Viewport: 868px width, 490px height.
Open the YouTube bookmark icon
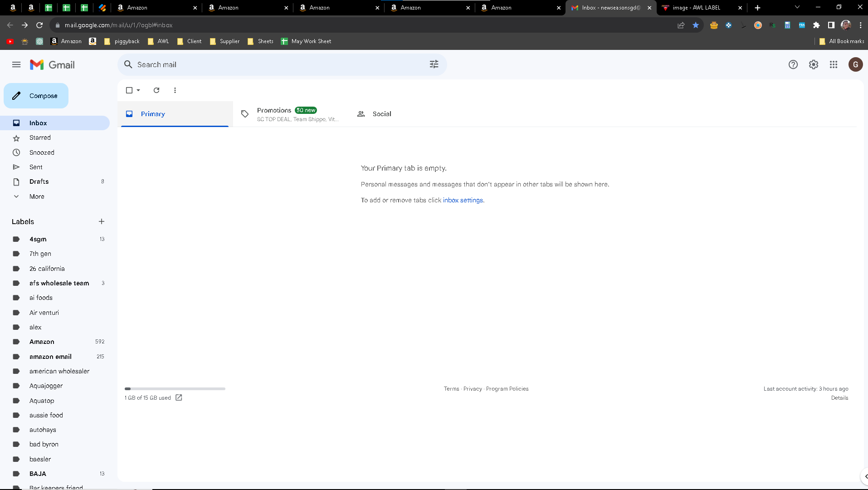10,41
